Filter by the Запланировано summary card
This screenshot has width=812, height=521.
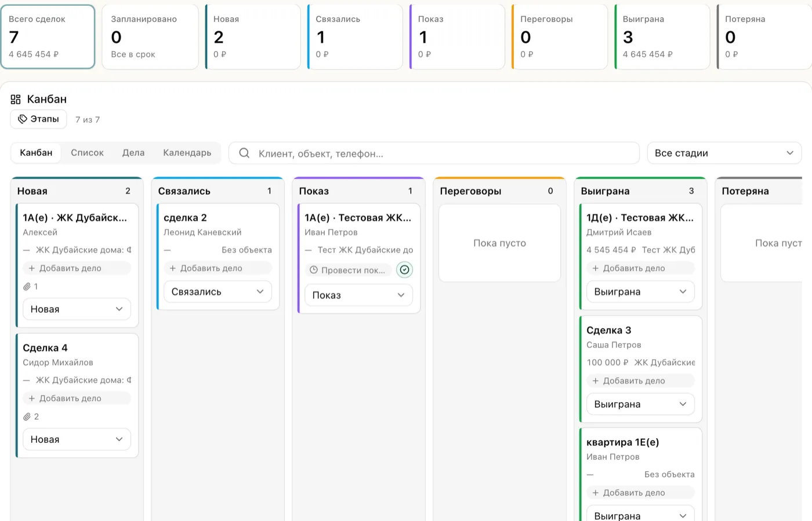pyautogui.click(x=150, y=37)
